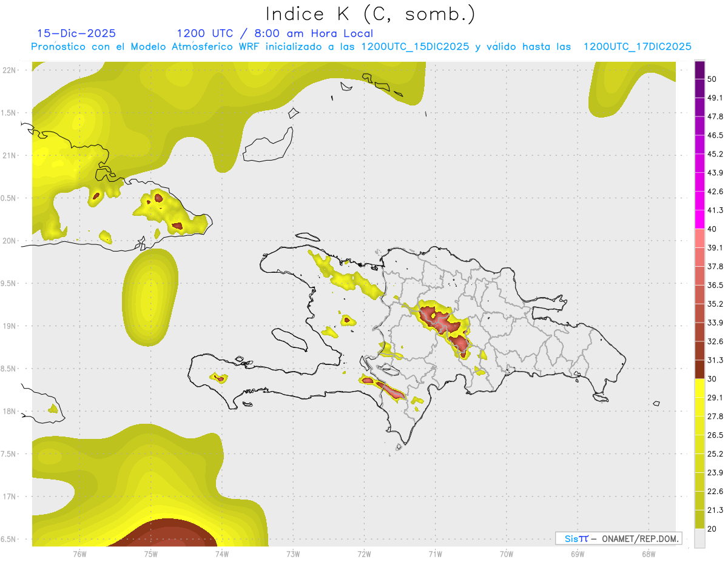Select the dark brown colorbar segment between 30 and 31.3
The image size is (728, 562).
(699, 369)
